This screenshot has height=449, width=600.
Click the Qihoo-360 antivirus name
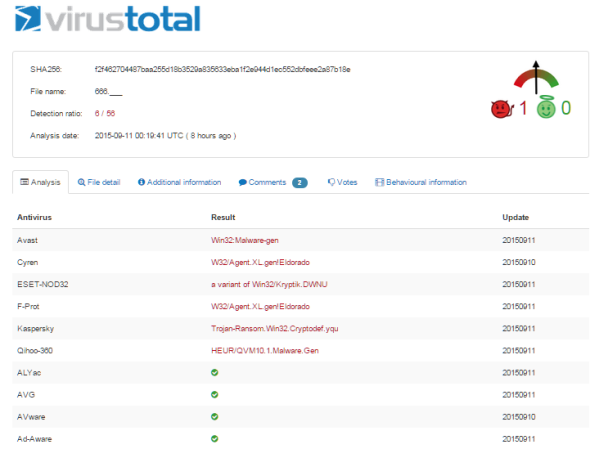[x=35, y=350]
